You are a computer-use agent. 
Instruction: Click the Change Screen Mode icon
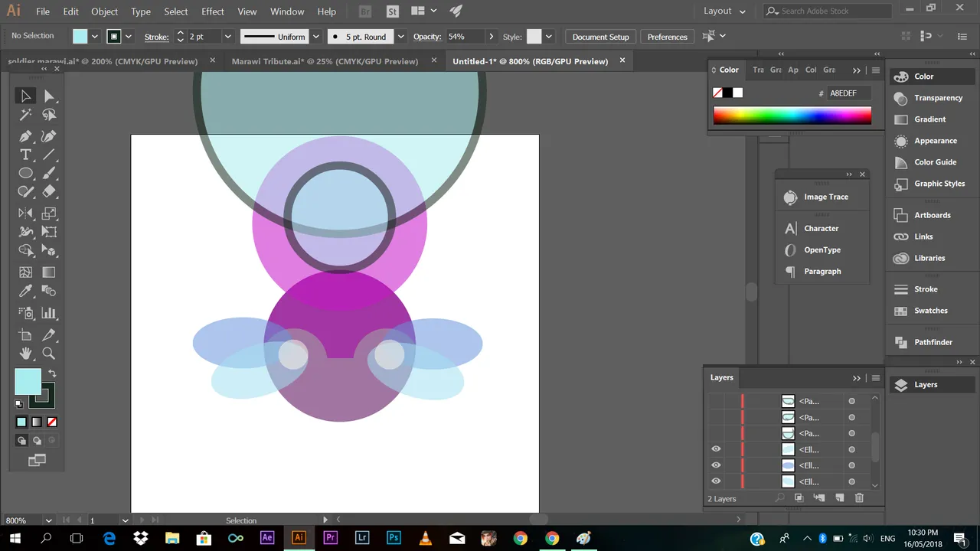(x=36, y=460)
